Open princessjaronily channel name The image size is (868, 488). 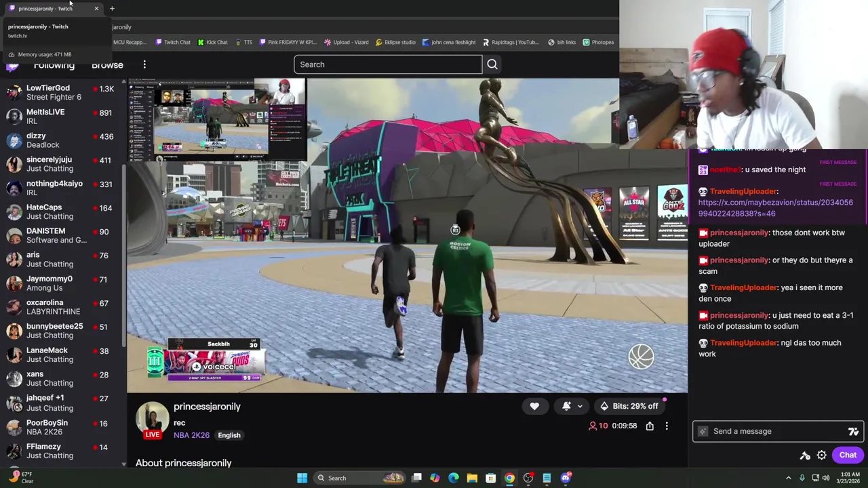click(x=207, y=407)
